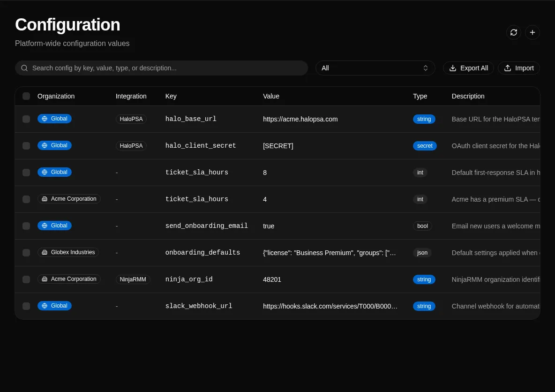
Task: Open the All filter dropdown
Action: tap(375, 68)
